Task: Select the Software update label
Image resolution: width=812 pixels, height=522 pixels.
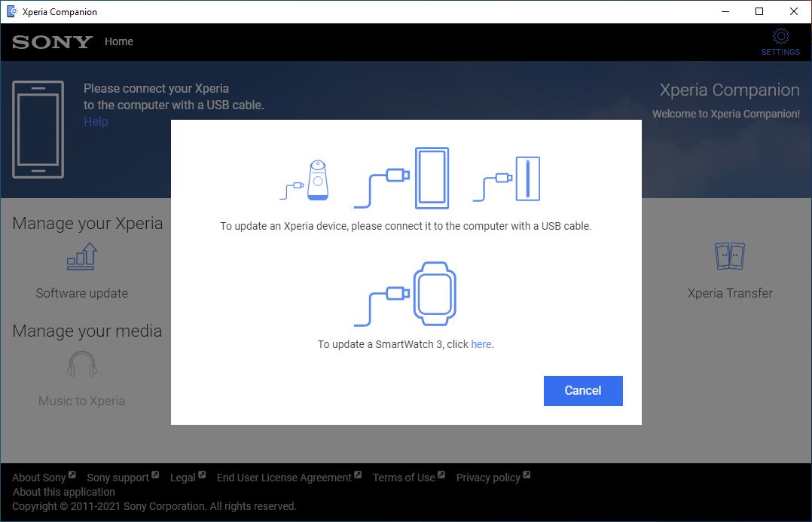Action: coord(82,293)
